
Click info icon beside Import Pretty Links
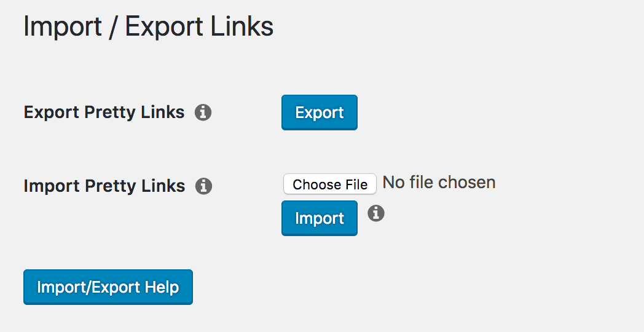(204, 186)
